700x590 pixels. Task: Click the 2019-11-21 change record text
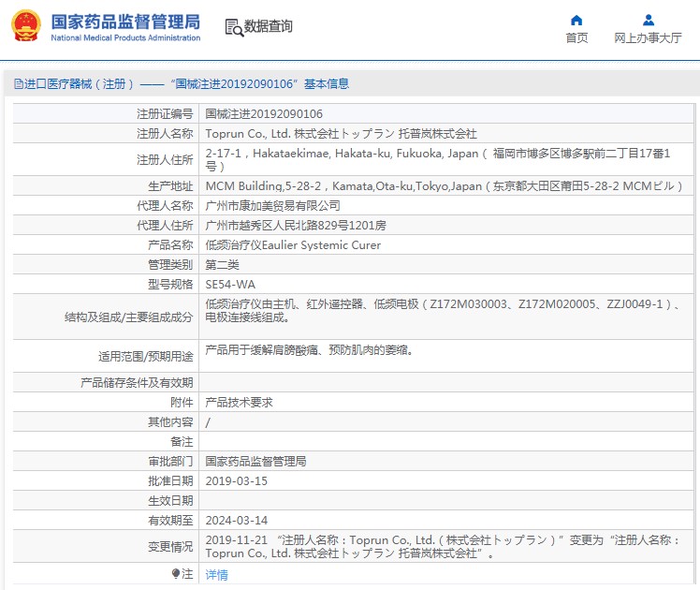[x=442, y=546]
